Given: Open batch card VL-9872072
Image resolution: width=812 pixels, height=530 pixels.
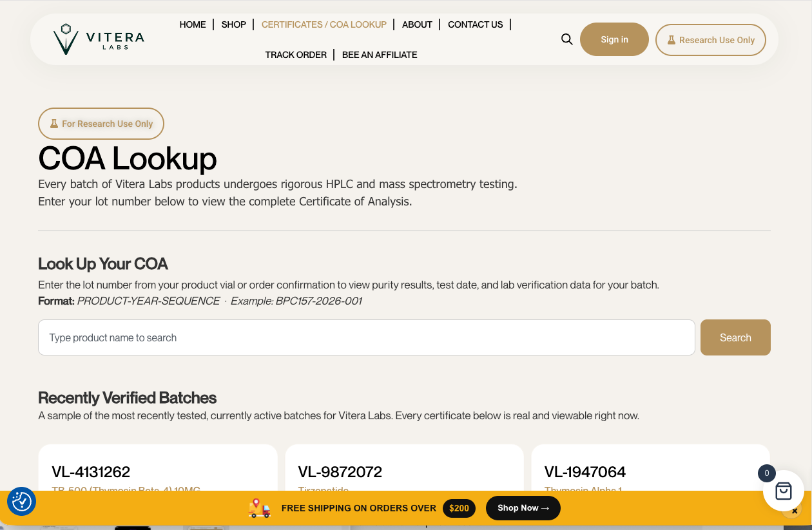Looking at the screenshot, I should 404,468.
